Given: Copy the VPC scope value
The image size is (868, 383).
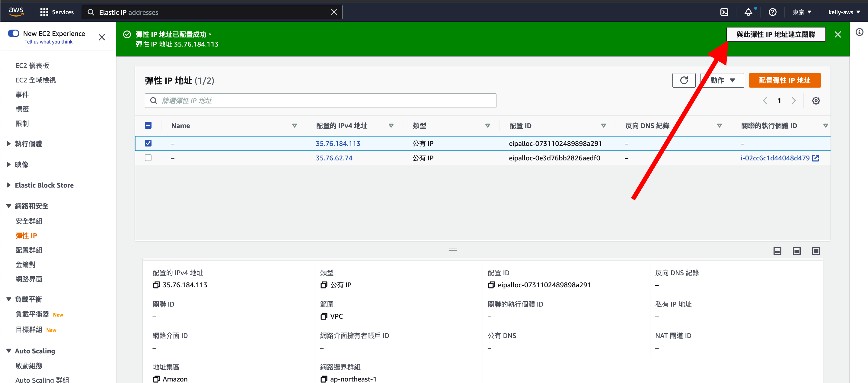Looking at the screenshot, I should [x=324, y=316].
